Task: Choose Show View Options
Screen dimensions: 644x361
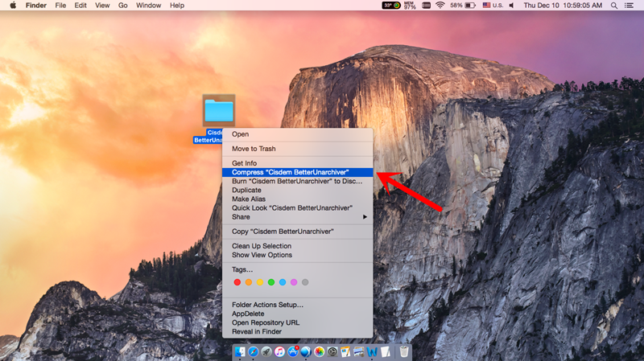Action: (x=297, y=255)
